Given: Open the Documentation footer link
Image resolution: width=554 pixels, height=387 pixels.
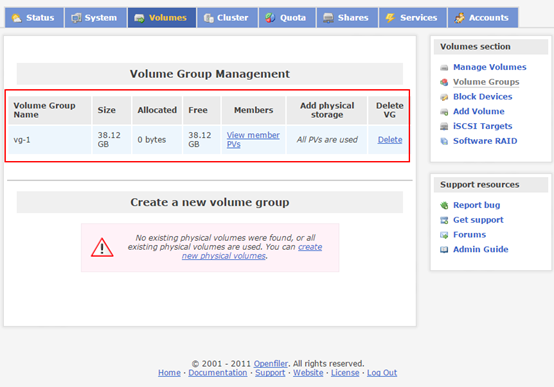Looking at the screenshot, I should point(218,373).
